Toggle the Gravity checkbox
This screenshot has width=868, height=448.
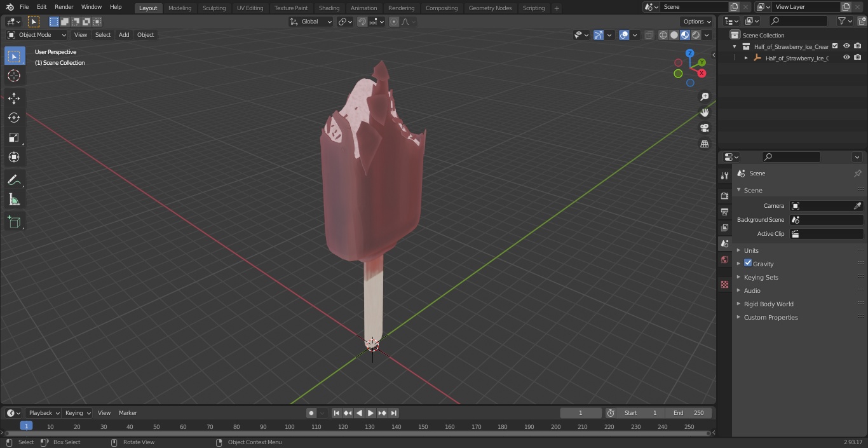point(748,263)
